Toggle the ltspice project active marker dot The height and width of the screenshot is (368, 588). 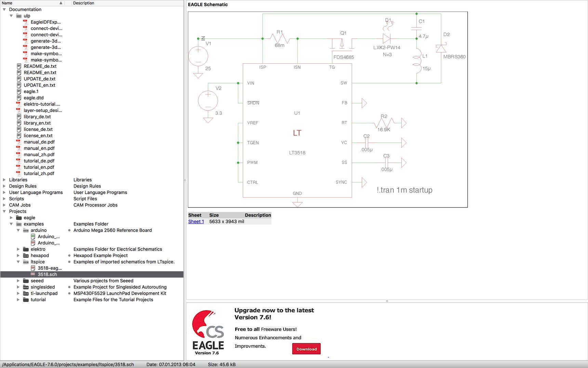tap(69, 262)
